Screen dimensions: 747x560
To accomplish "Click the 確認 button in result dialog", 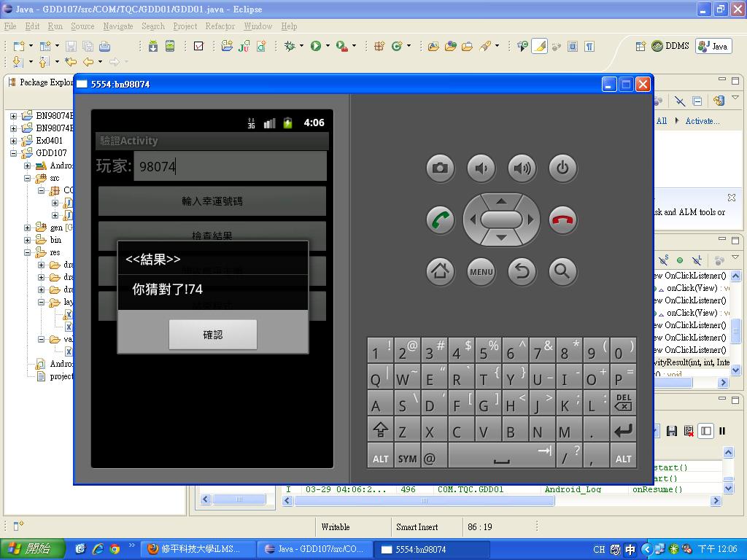I will tap(213, 335).
